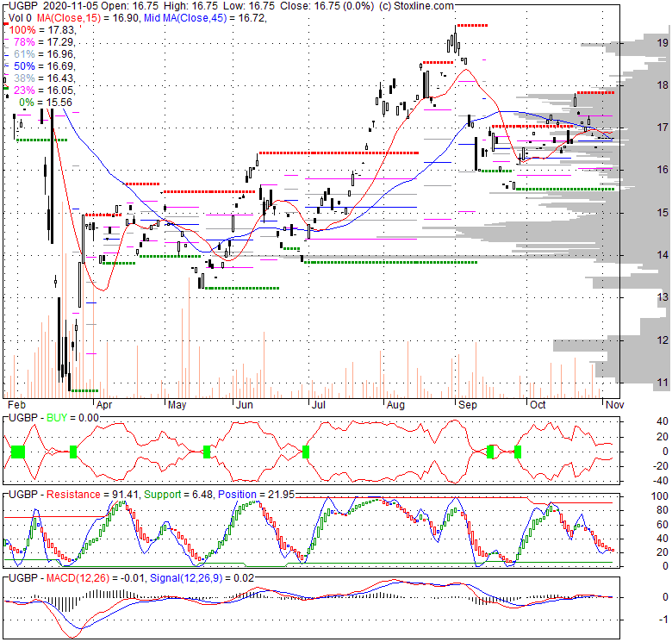Click the 61% = 16.96 level label

click(44, 54)
